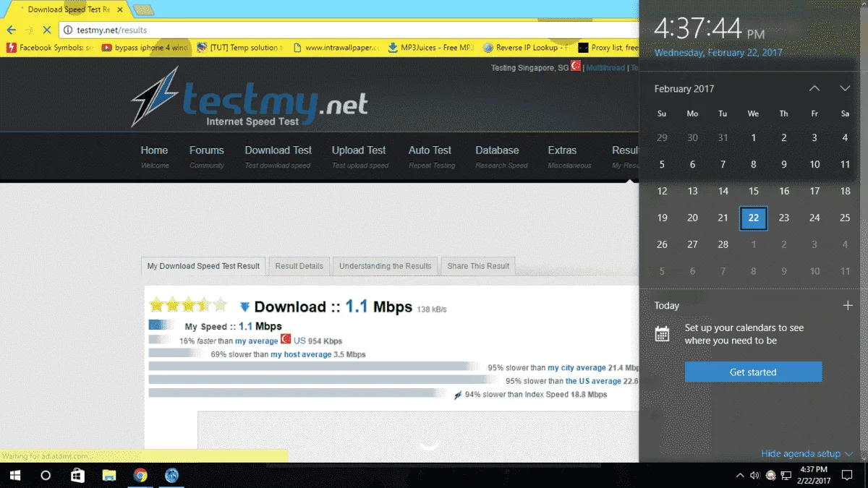
Task: Click the 'my host average' link
Action: (301, 355)
